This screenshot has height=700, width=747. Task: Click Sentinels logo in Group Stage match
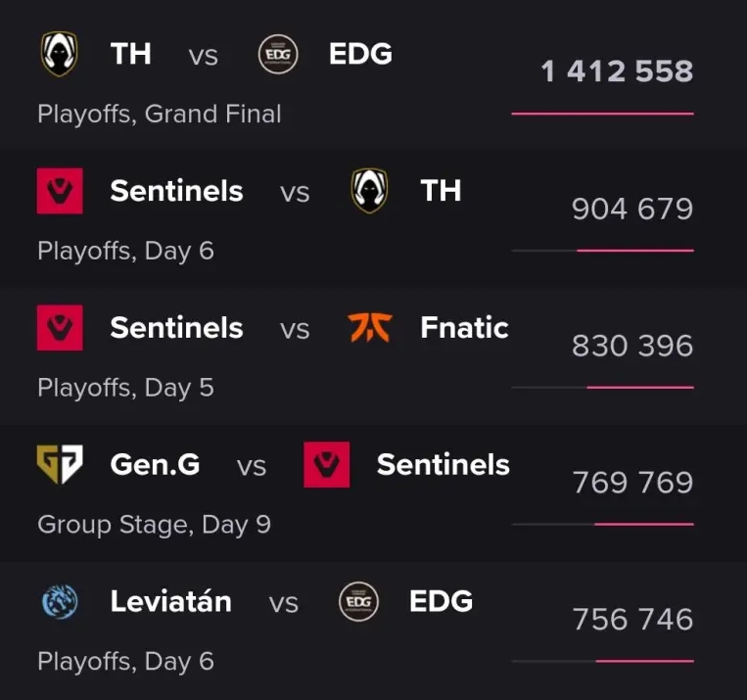[327, 465]
